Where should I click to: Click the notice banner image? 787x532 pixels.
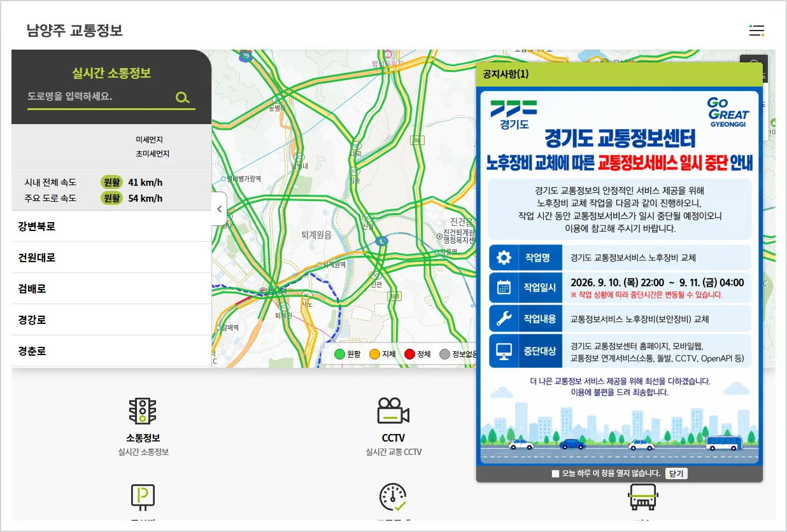coord(619,277)
